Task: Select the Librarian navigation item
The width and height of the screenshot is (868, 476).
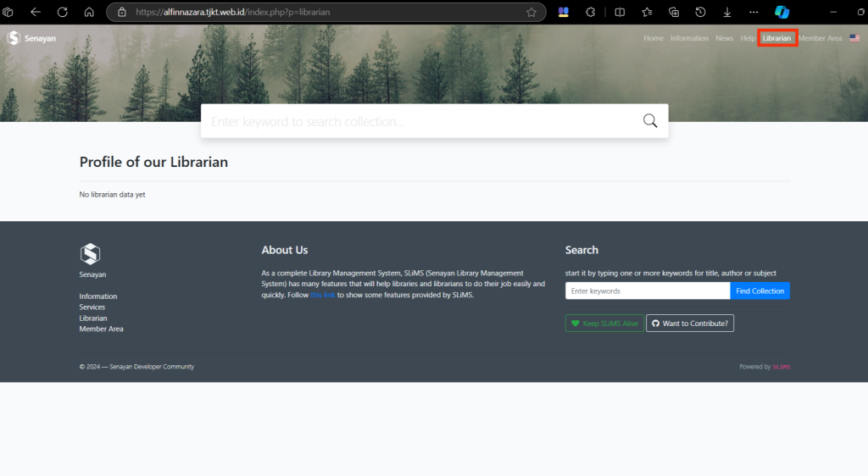Action: (776, 38)
